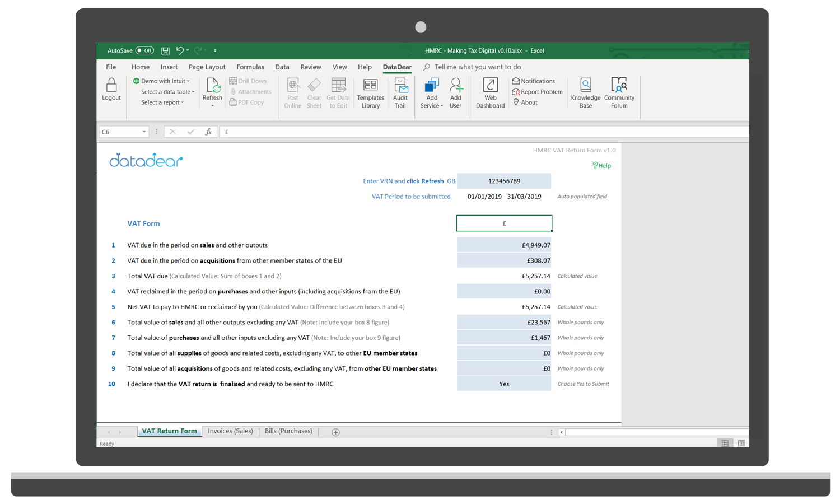
Task: Open Customize Quick Access Toolbar dropdown
Action: pos(215,50)
